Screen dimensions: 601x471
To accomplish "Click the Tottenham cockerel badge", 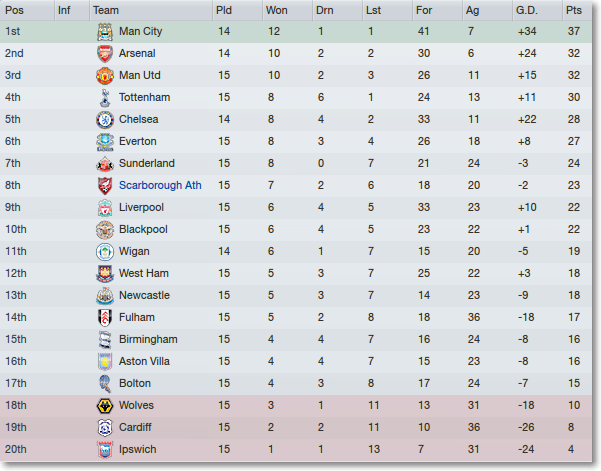I will click(105, 98).
